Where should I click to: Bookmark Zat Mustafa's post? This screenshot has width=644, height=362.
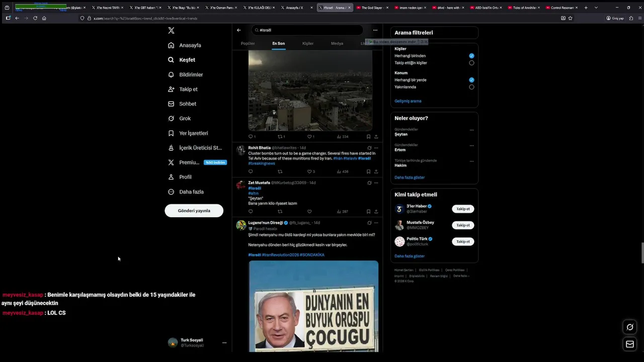pos(368,212)
